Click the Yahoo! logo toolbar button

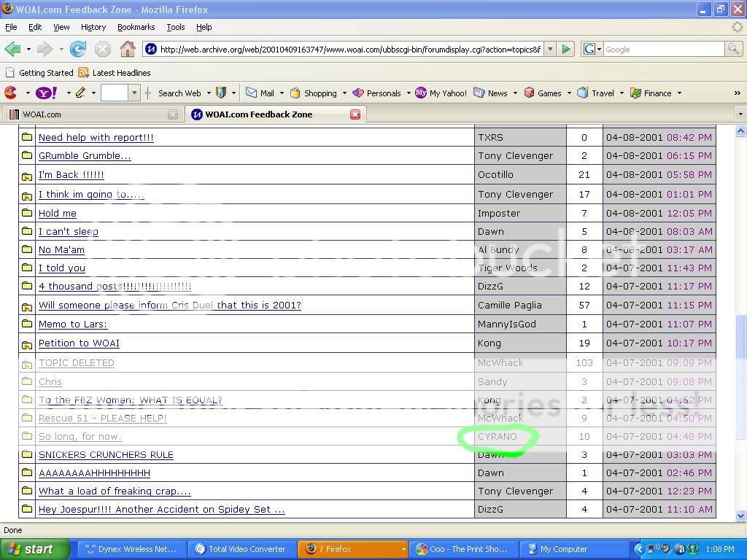46,93
